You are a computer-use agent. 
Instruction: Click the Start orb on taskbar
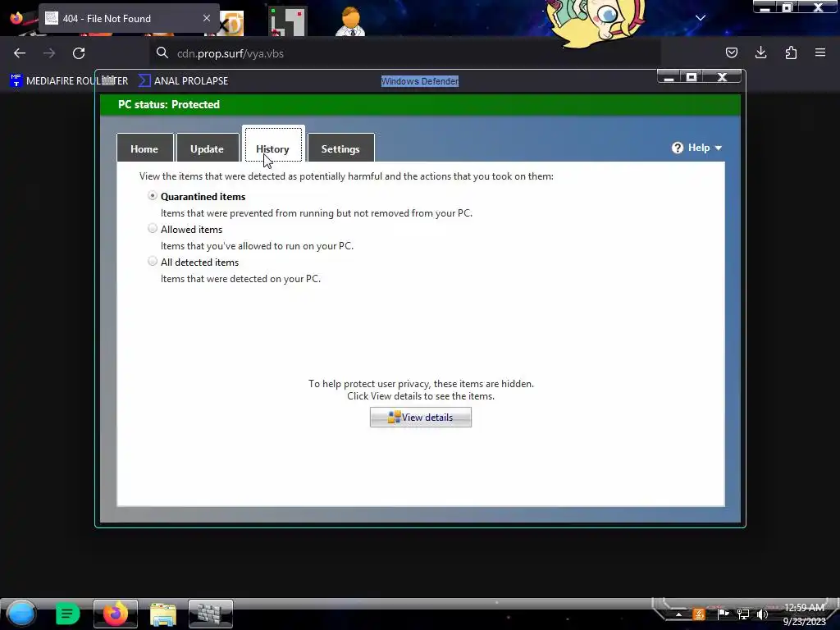[x=21, y=614]
